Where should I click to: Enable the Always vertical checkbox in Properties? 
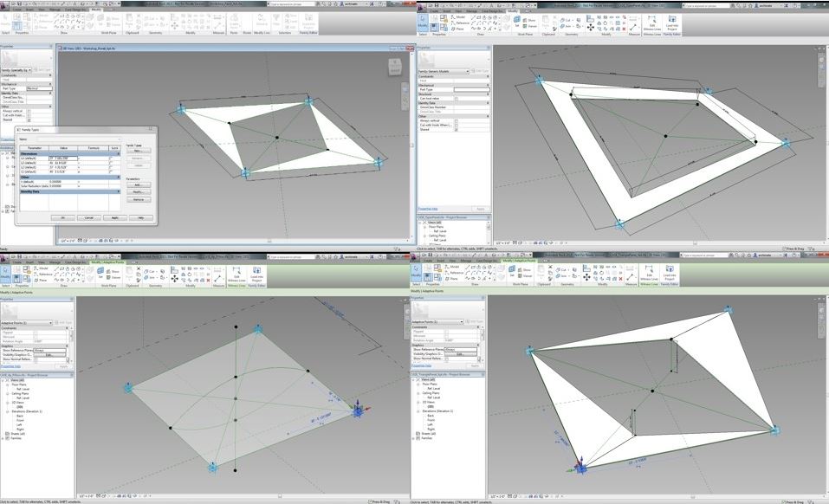coord(29,111)
